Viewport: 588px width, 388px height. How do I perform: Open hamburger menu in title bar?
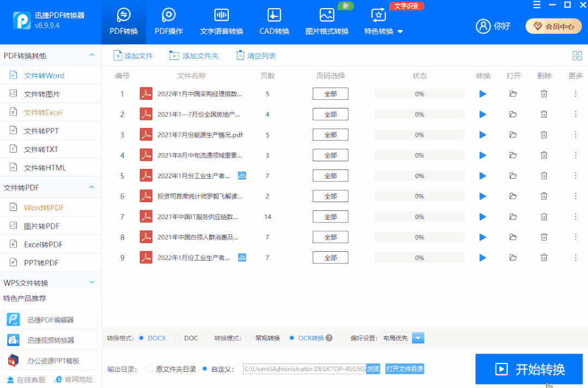[x=537, y=5]
